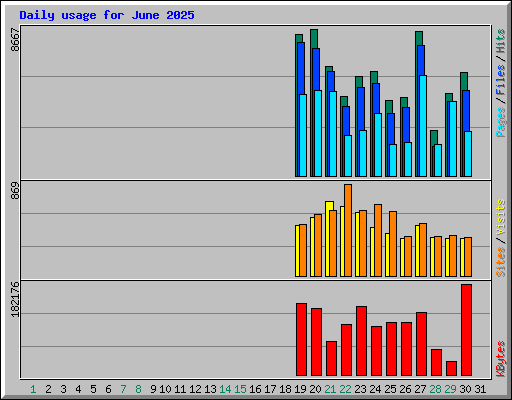Click the 'Visits' legend label

tap(501, 217)
